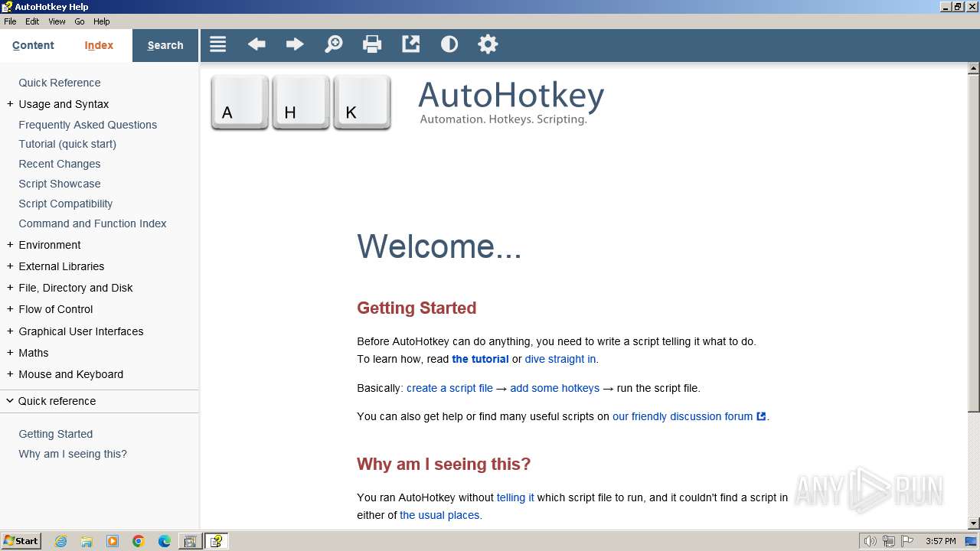Click the scrollbar down arrow

point(974,523)
